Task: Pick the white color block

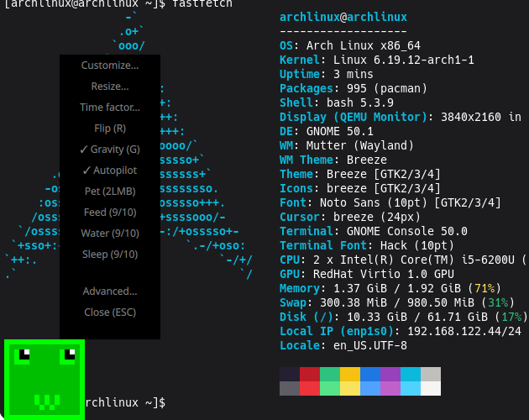Action: pyautogui.click(x=431, y=388)
